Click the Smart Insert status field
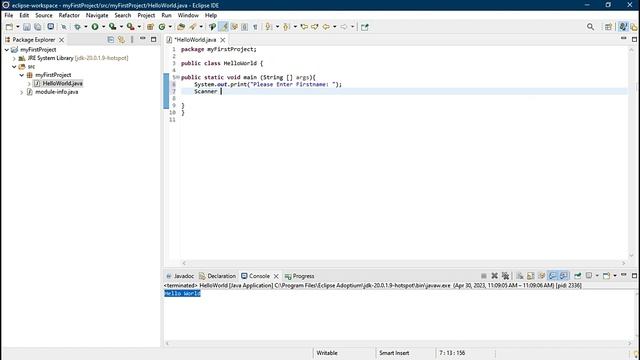Image resolution: width=640 pixels, height=360 pixels. tap(394, 353)
